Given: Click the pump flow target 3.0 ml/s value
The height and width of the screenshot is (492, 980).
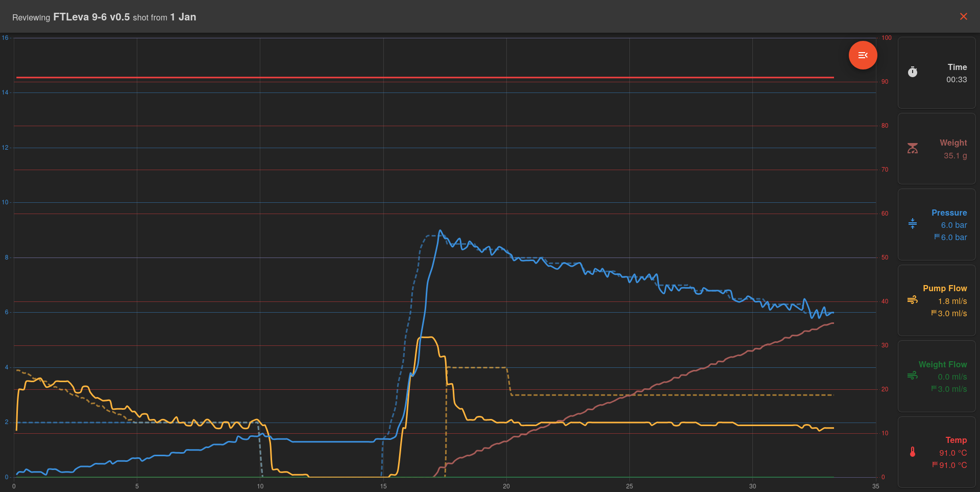Looking at the screenshot, I should (x=952, y=313).
